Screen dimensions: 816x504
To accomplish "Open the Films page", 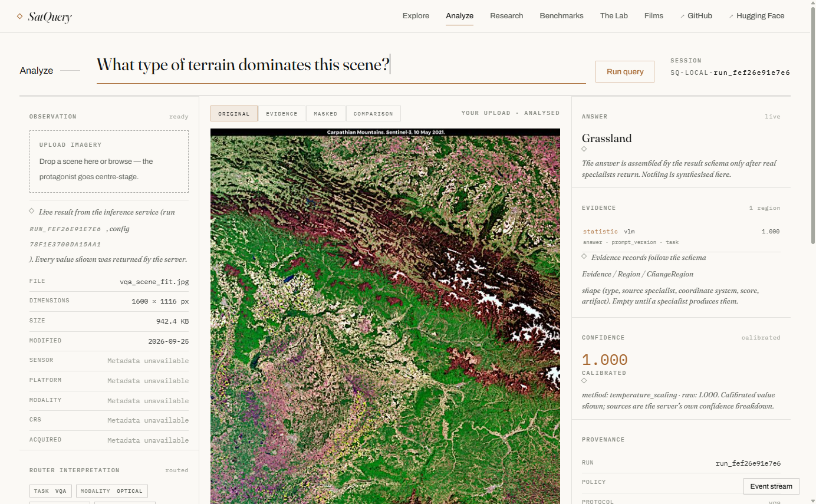I will (x=654, y=16).
